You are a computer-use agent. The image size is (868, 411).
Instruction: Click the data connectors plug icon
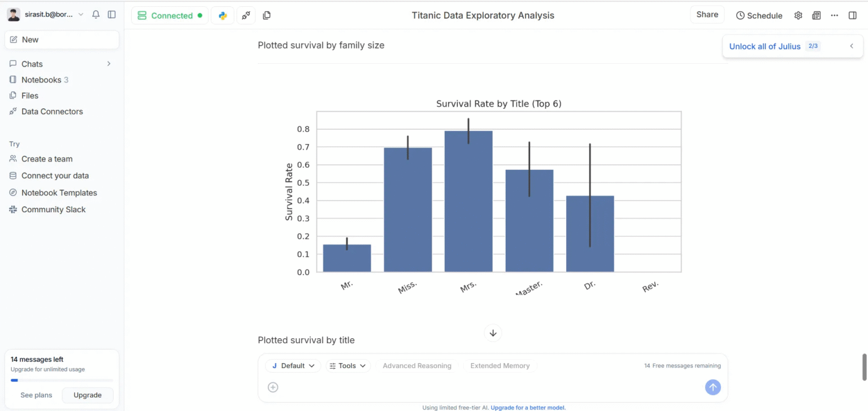point(245,15)
